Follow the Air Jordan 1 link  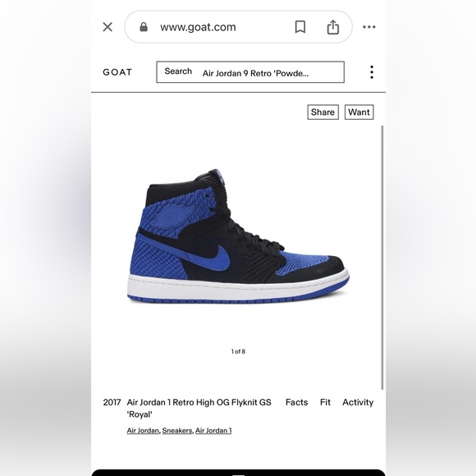pyautogui.click(x=213, y=431)
